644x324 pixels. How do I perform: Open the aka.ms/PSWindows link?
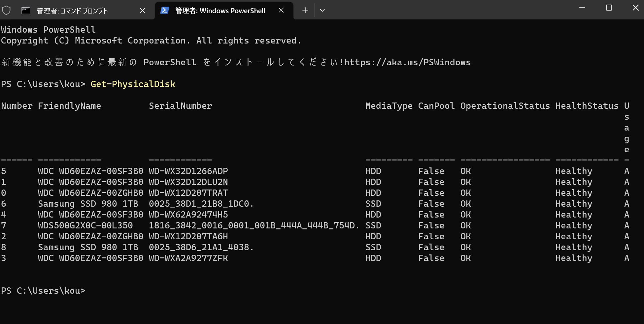tap(407, 62)
